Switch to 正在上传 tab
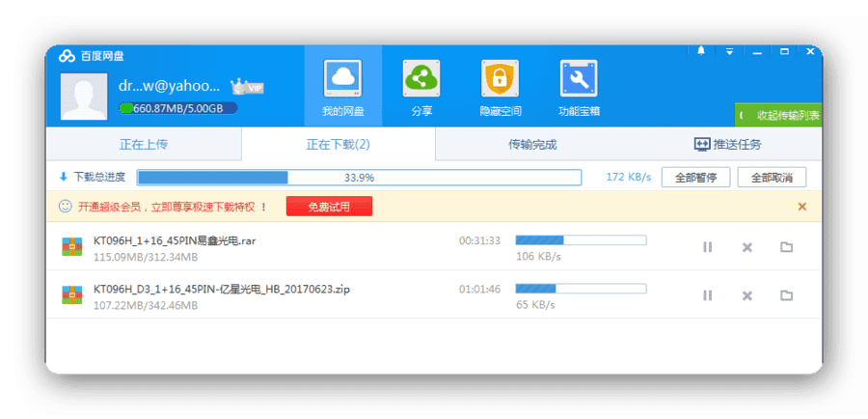Screen dimensions: 868x419 pos(144,145)
